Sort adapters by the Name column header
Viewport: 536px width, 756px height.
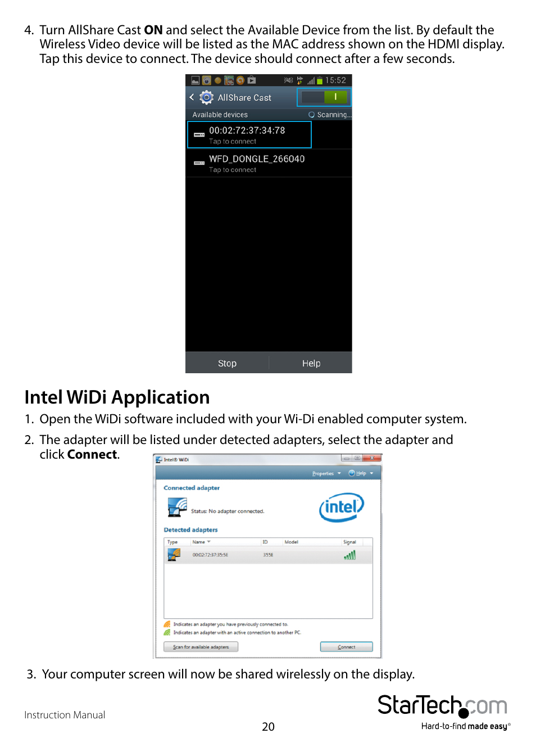(x=201, y=542)
